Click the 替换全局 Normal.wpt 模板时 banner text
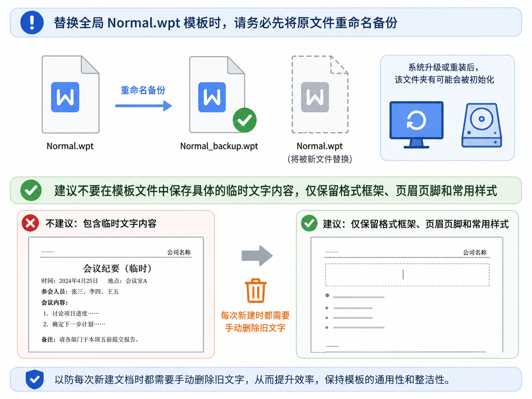The width and height of the screenshot is (532, 399). (x=226, y=23)
